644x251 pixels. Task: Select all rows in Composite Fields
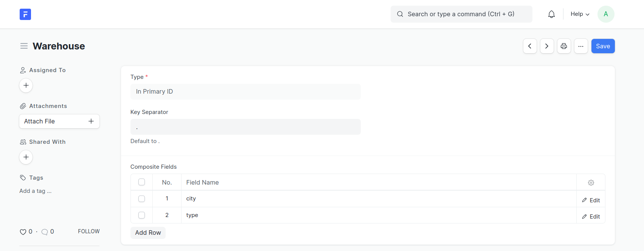pyautogui.click(x=141, y=182)
